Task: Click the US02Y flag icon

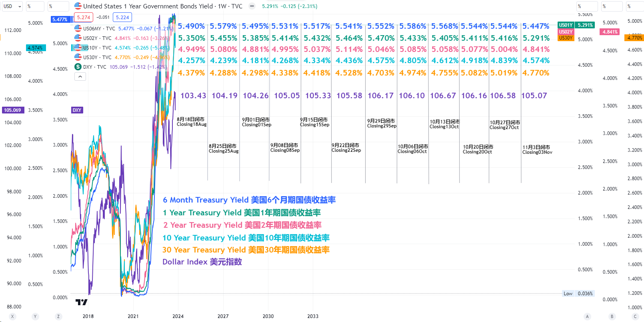Action: (x=78, y=38)
